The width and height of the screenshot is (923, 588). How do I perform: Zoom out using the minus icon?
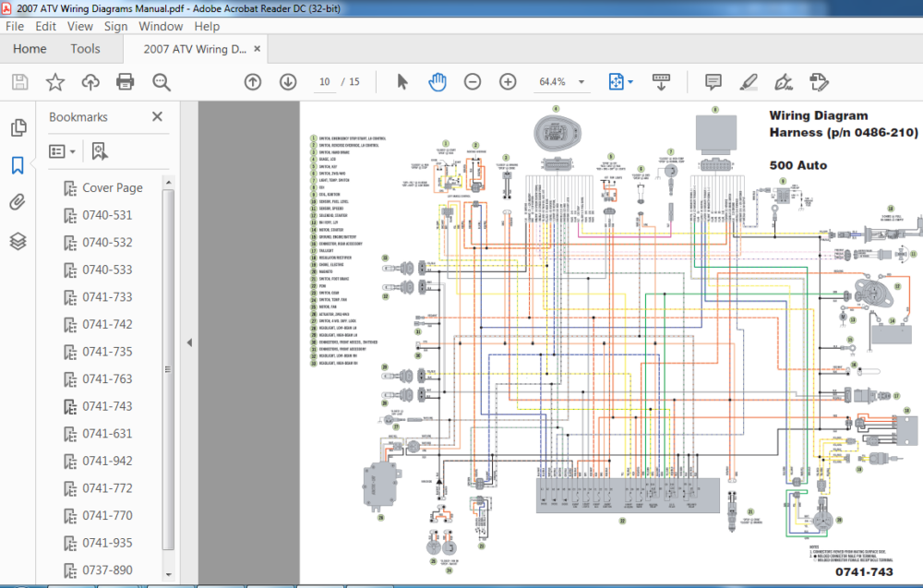(472, 82)
